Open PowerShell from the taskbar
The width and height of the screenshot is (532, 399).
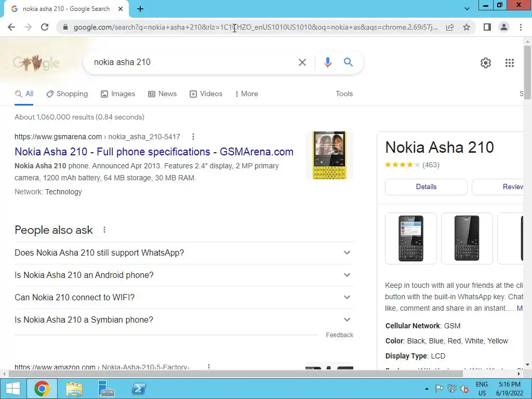tap(139, 389)
